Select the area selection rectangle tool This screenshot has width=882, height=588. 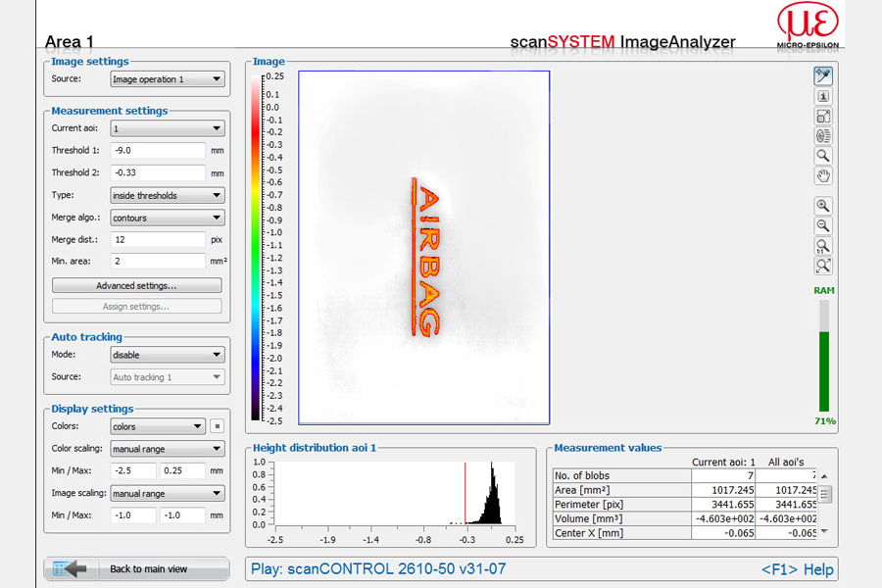[823, 116]
